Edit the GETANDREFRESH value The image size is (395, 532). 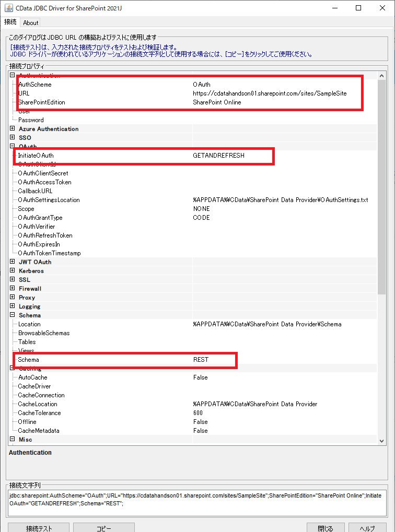[219, 156]
